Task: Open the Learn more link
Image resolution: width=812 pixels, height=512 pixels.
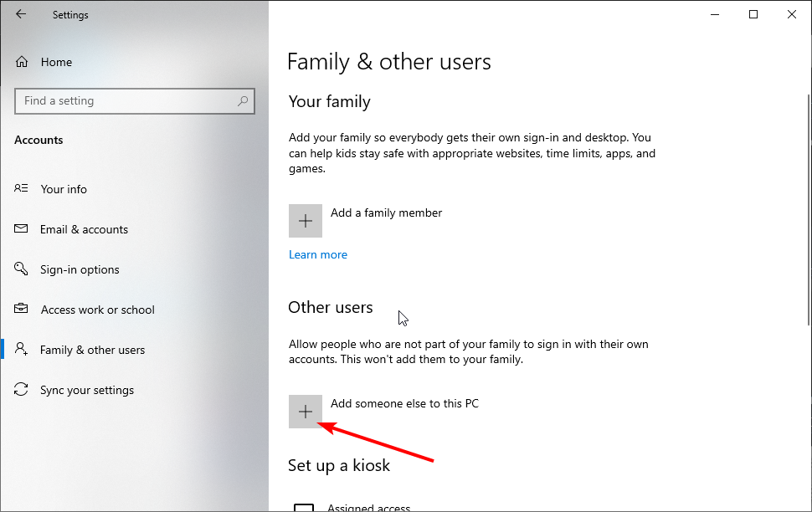Action: [318, 254]
